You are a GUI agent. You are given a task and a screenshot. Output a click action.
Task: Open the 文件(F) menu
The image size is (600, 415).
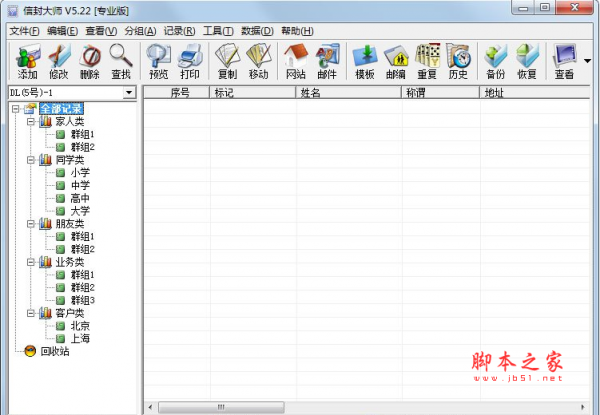[x=24, y=31]
